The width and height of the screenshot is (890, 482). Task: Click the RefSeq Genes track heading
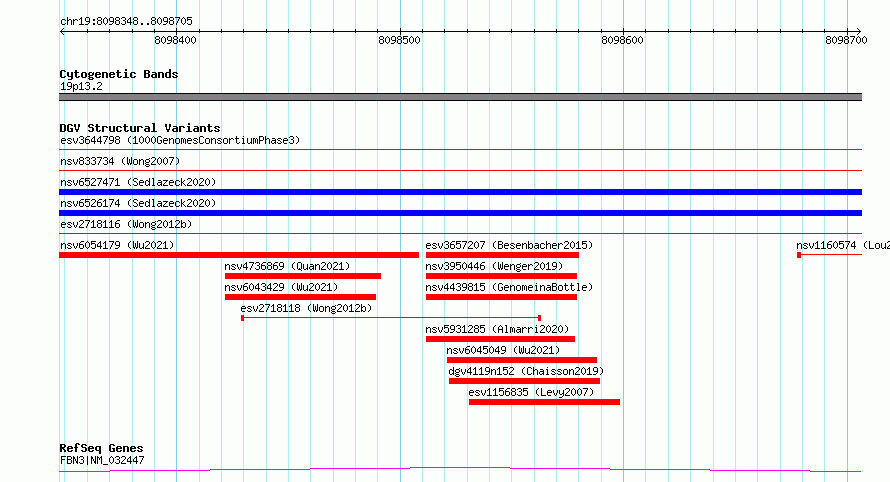point(101,448)
